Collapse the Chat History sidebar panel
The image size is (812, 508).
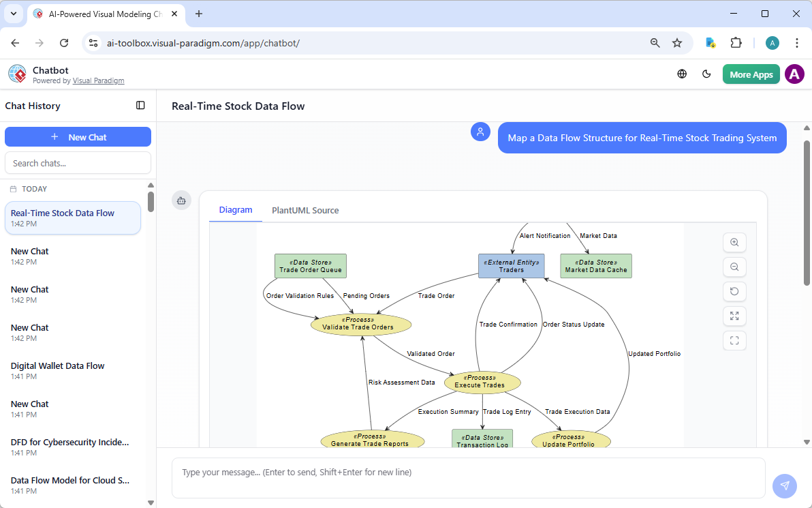click(x=140, y=106)
